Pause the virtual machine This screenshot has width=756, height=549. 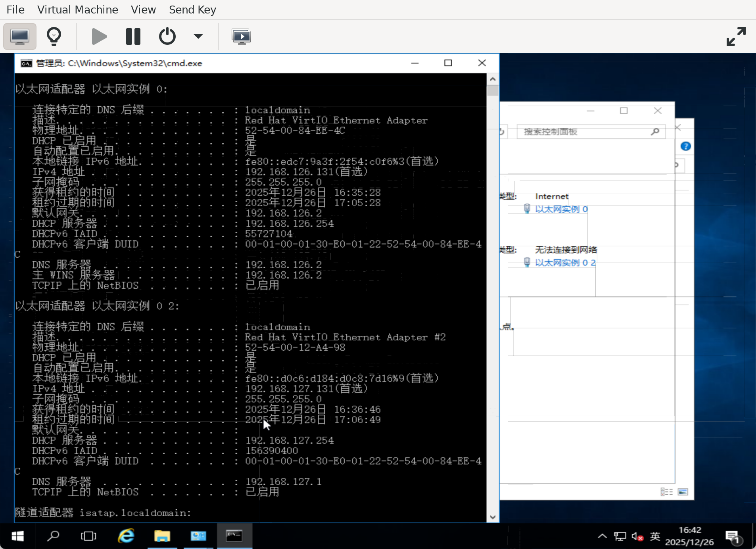(x=133, y=36)
